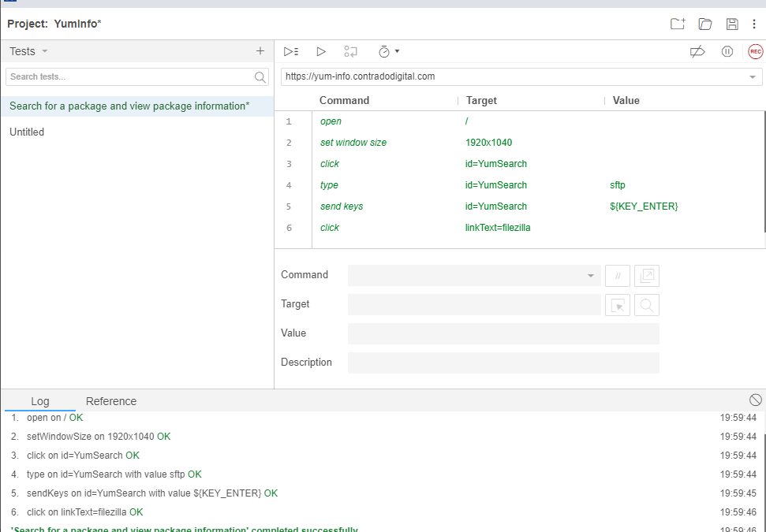766x532 pixels.
Task: Select the Untitled test
Action: [x=136, y=132]
